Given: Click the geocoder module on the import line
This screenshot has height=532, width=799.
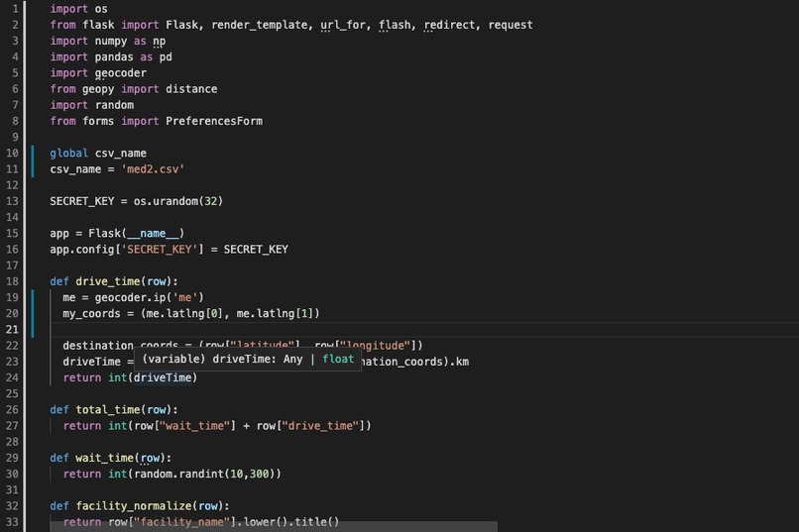Looking at the screenshot, I should coord(121,73).
